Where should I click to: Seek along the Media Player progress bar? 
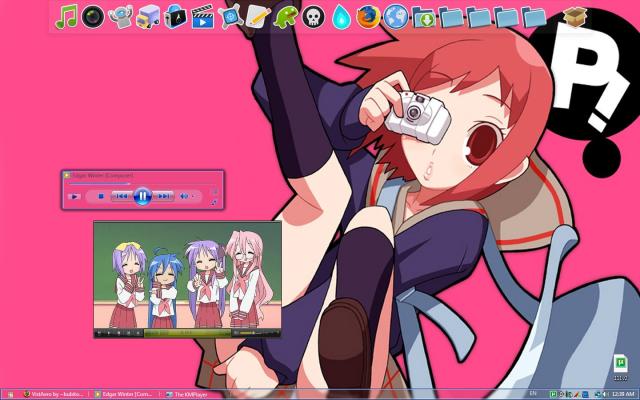142,184
